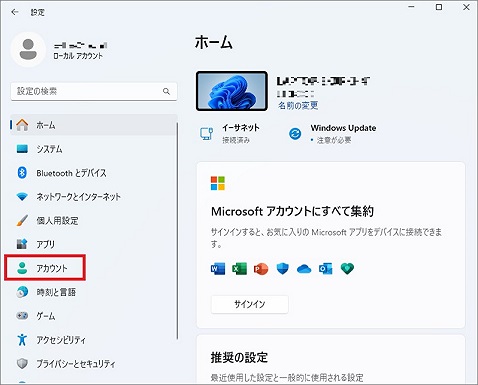Click the Windows Update sync icon

pyautogui.click(x=295, y=134)
